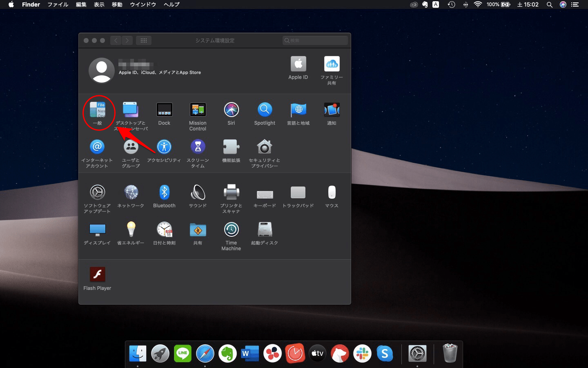Open Apple TV from the Dock
This screenshot has height=368, width=588.
pyautogui.click(x=317, y=353)
